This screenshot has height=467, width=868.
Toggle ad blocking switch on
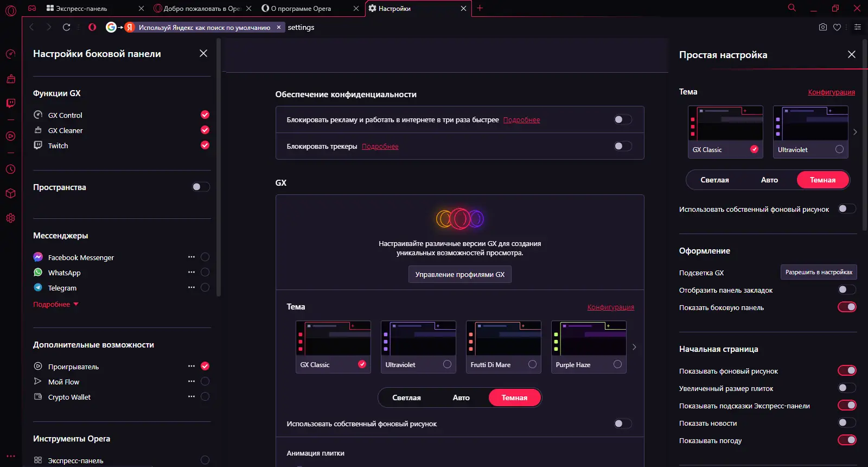pos(623,119)
